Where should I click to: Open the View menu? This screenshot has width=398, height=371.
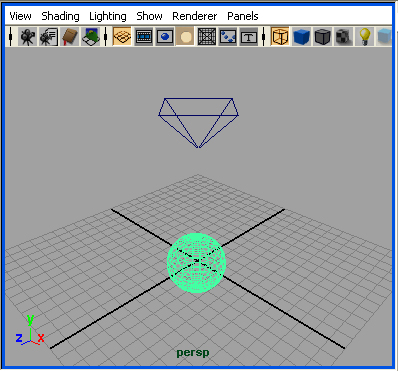click(20, 16)
